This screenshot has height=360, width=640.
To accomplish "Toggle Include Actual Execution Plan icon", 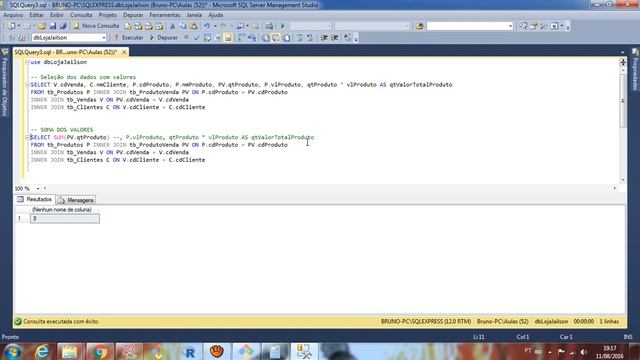I will point(241,38).
